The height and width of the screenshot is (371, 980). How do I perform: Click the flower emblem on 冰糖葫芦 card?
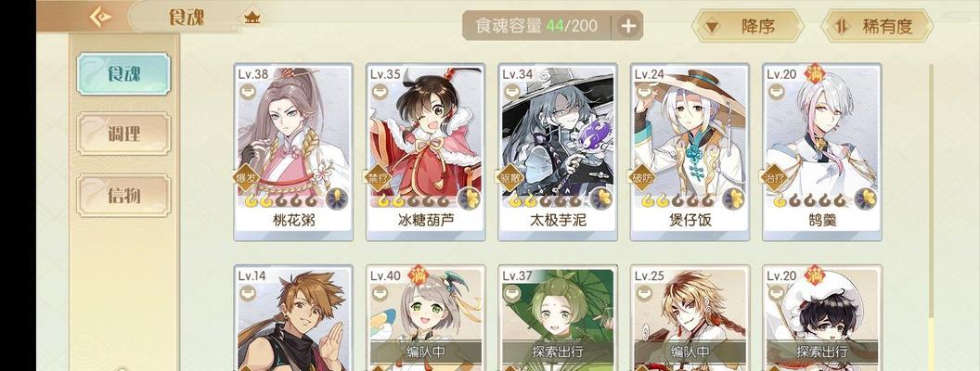tap(470, 198)
